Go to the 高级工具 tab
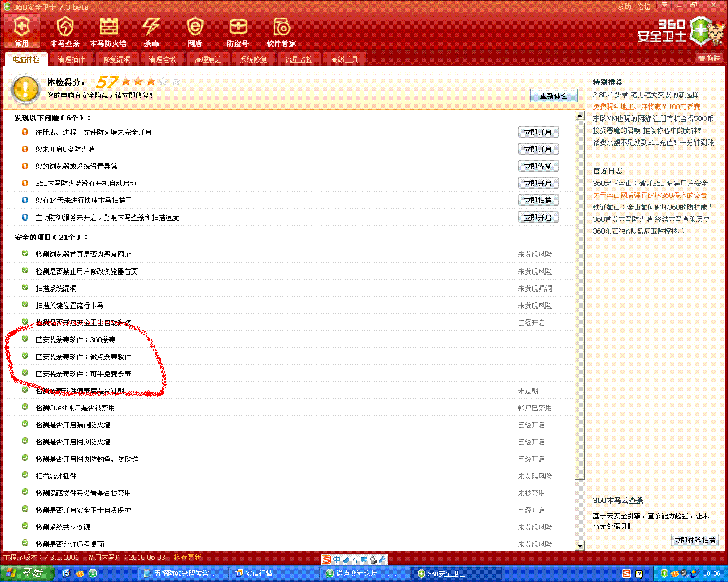 (344, 60)
